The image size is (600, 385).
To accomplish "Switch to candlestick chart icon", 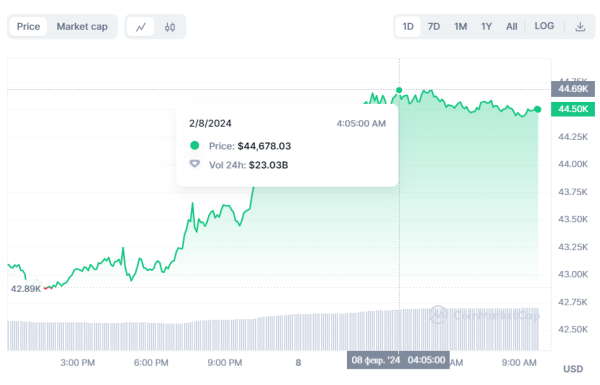I will point(170,27).
